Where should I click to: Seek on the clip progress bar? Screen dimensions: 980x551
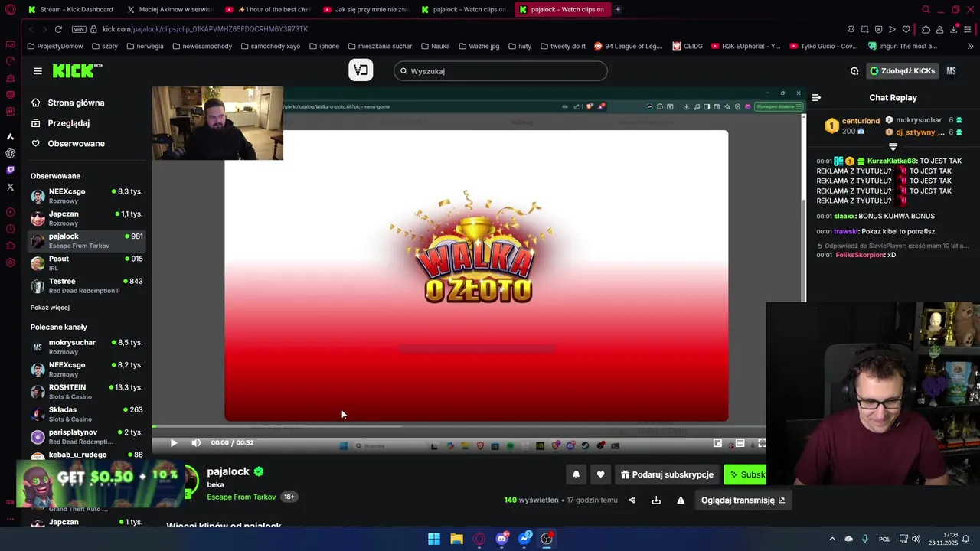coord(459,427)
